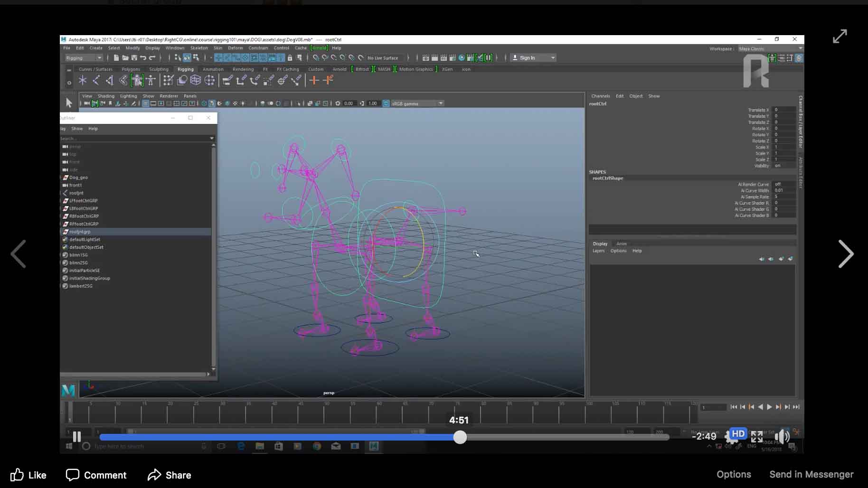
Task: Mute the video with the speaker icon
Action: point(781,436)
